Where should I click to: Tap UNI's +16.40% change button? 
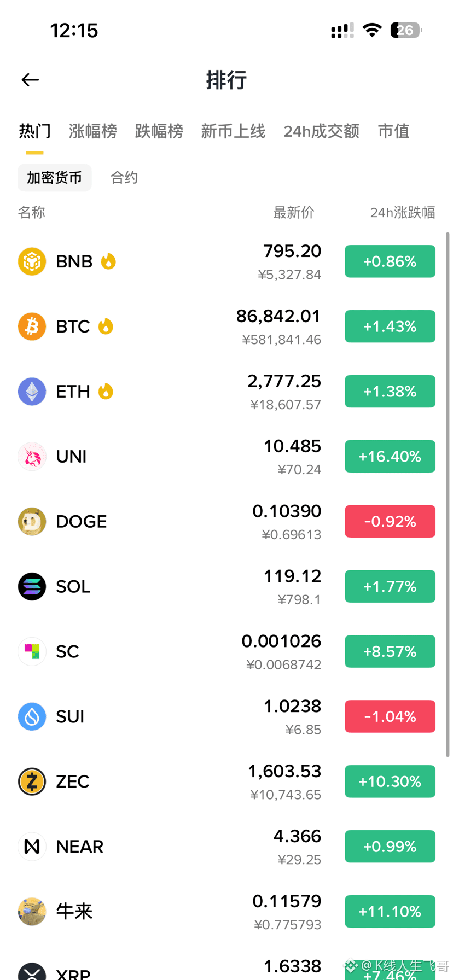[390, 457]
